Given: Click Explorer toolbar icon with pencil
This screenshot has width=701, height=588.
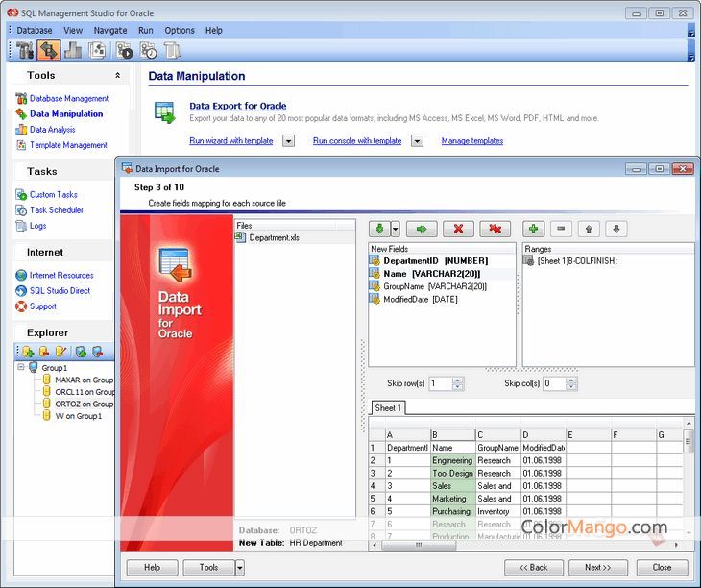Looking at the screenshot, I should point(60,352).
